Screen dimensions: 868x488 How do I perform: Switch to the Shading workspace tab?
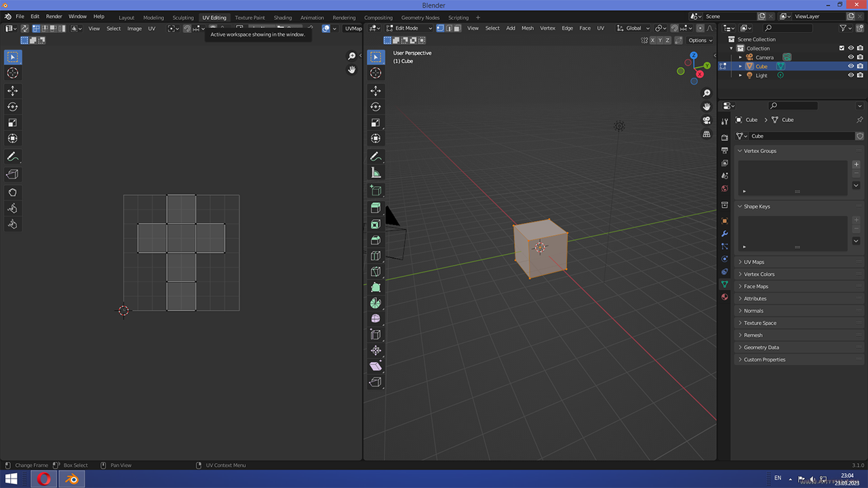(x=283, y=18)
